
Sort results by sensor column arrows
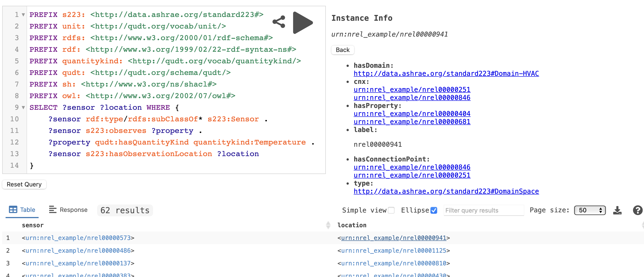tap(328, 225)
